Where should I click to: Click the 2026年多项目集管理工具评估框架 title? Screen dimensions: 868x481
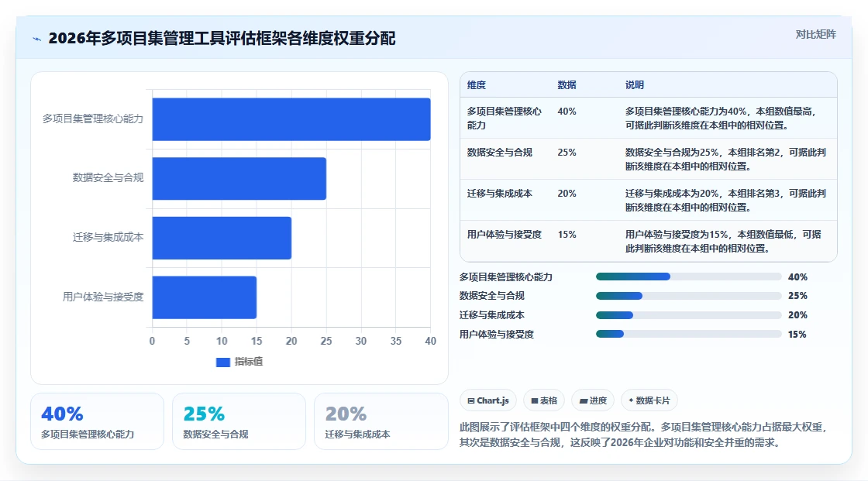click(x=222, y=38)
